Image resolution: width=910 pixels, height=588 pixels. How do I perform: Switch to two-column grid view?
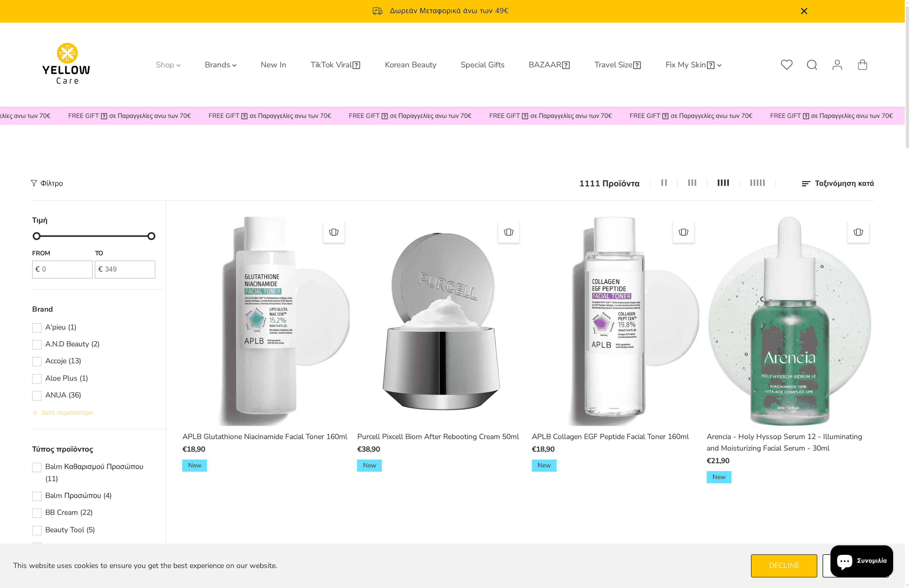[664, 183]
